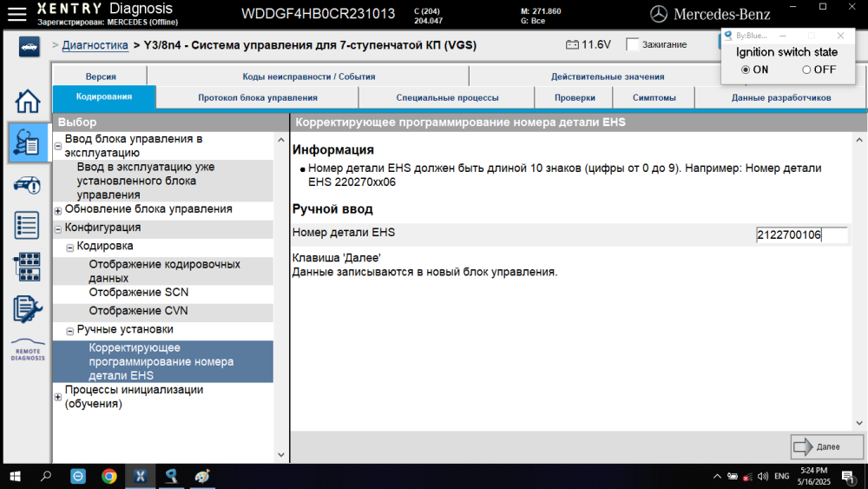Open the vehicle warning sidebar icon

coord(27,185)
